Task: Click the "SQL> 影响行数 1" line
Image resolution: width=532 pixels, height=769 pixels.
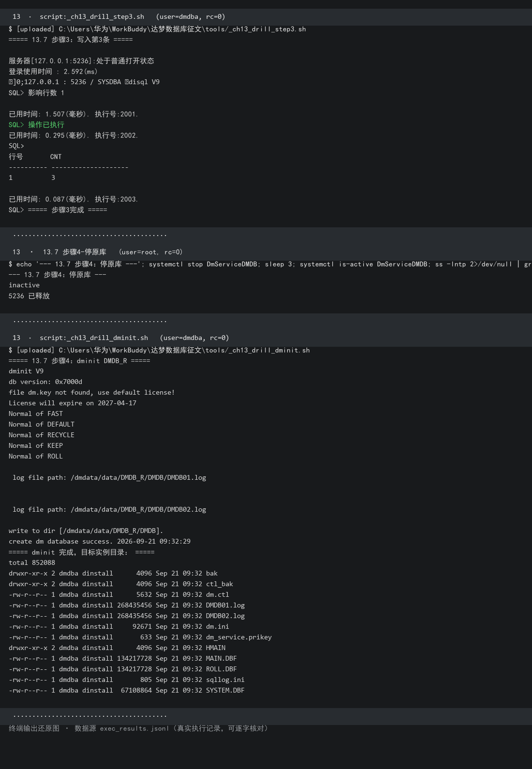Action: 36,93
